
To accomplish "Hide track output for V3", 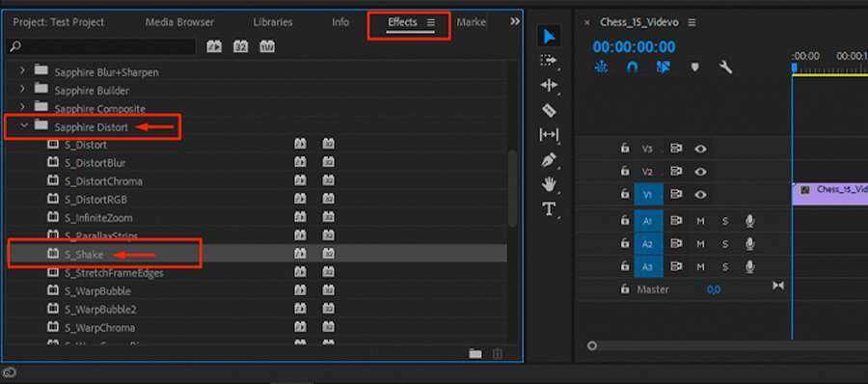I will click(x=701, y=149).
